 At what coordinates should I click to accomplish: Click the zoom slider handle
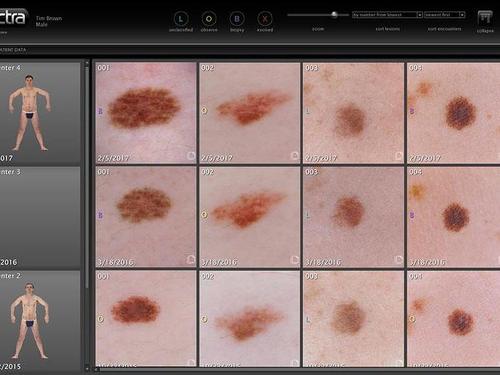(x=334, y=14)
